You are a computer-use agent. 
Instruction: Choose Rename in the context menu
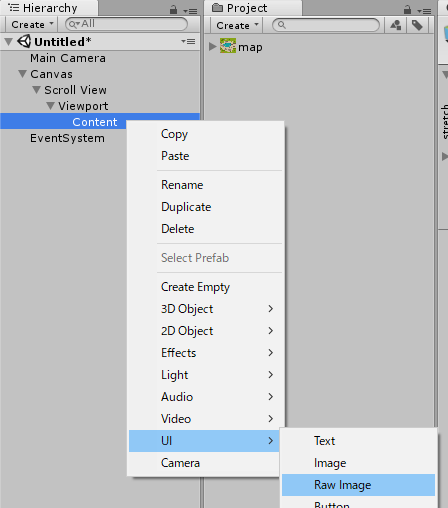206,185
